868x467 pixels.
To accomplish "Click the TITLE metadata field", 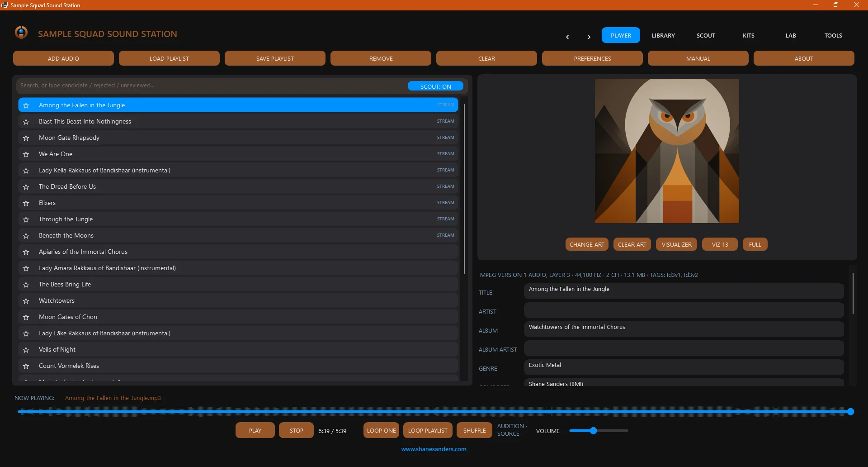I will click(684, 291).
